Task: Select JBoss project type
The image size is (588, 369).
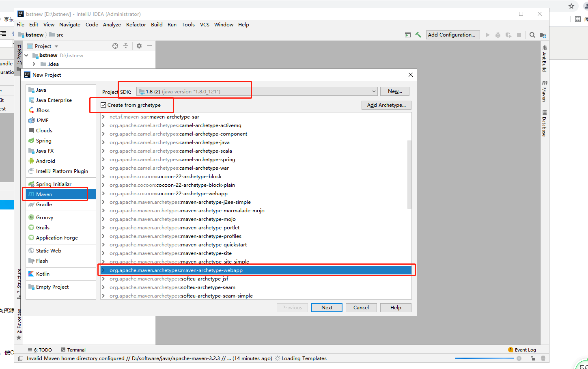Action: click(61, 110)
